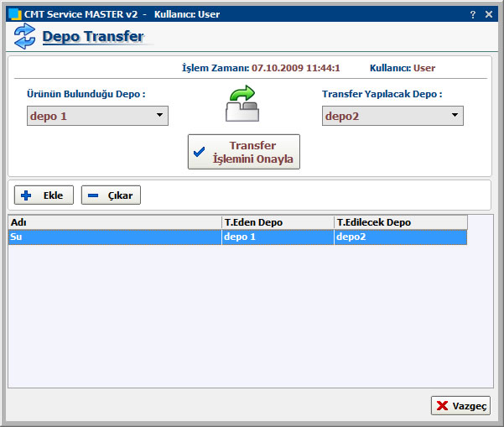504x427 pixels.
Task: Click the Depo Transfer heading text
Action: pyautogui.click(x=92, y=37)
